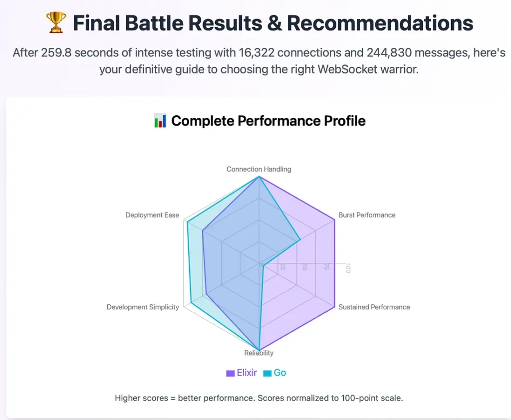
Task: Click the Reliability axis label
Action: click(258, 353)
